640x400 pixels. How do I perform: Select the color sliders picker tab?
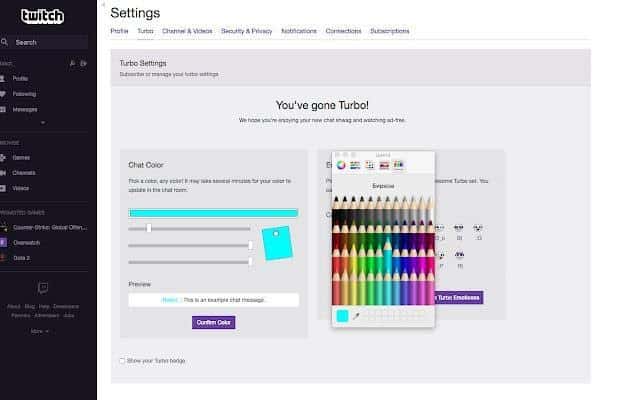pos(356,165)
